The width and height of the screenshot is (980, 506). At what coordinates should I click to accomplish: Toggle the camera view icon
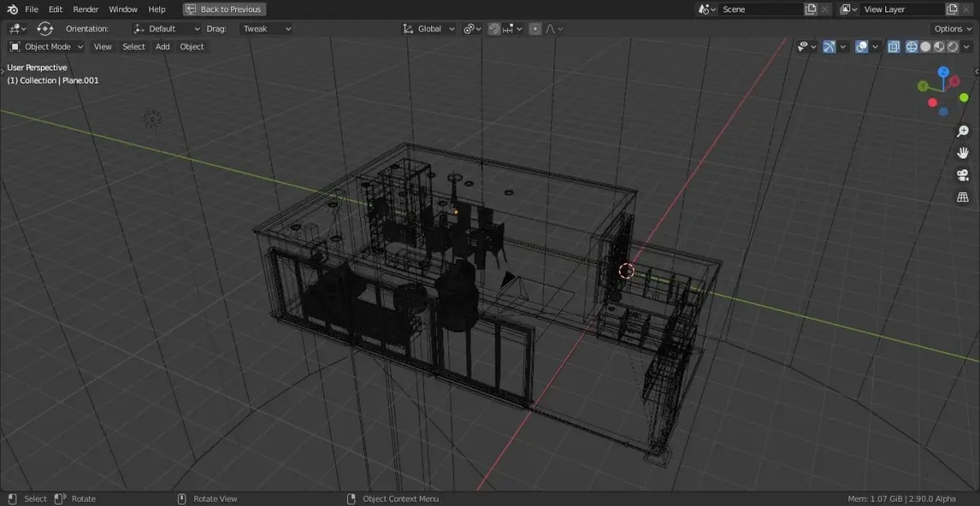tap(963, 176)
